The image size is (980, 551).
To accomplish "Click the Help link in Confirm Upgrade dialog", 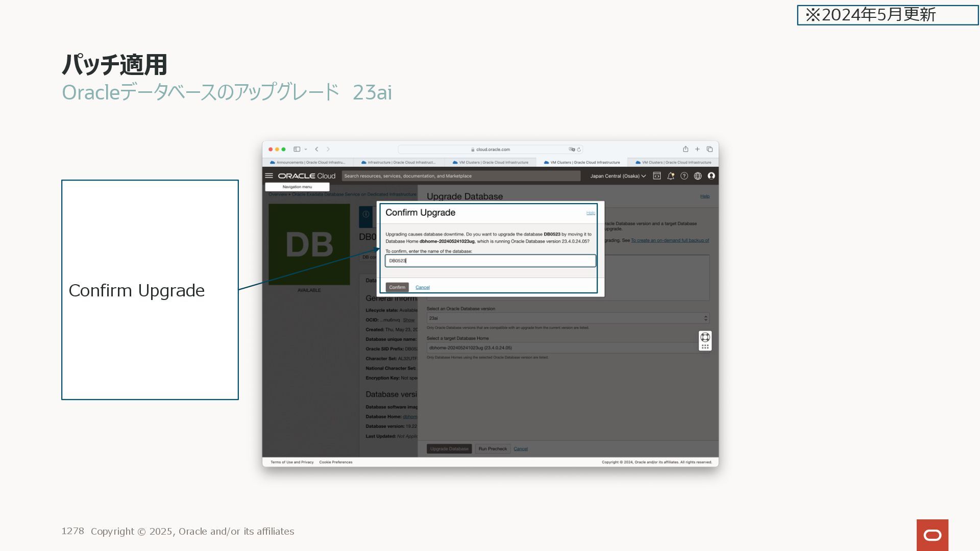I will [591, 213].
